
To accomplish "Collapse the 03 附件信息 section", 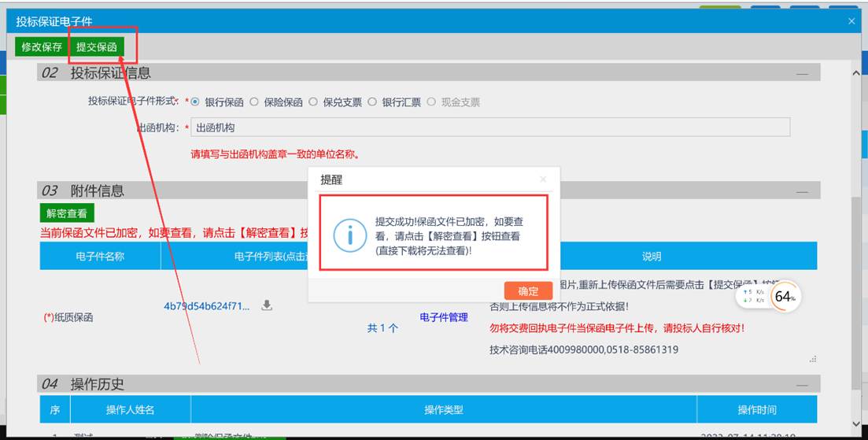I will [x=802, y=191].
